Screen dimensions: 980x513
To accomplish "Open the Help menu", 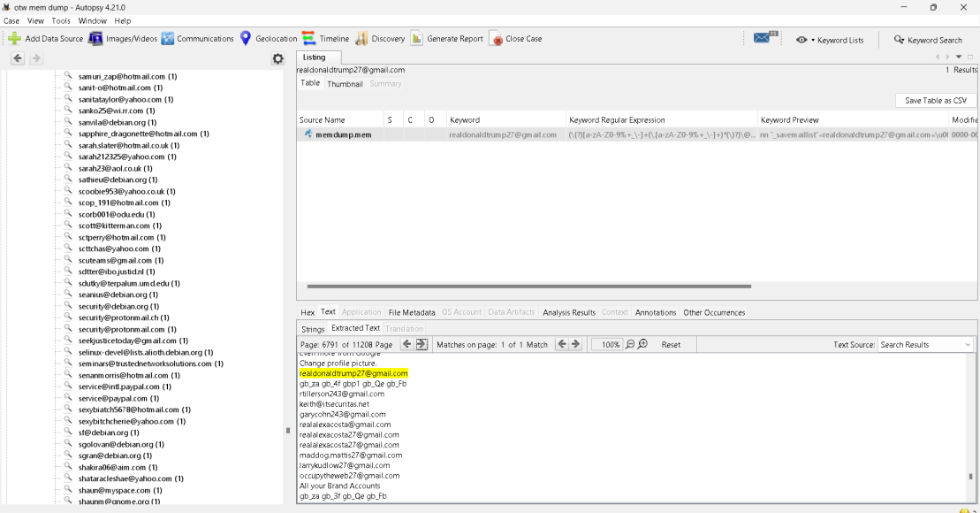I will click(x=123, y=20).
